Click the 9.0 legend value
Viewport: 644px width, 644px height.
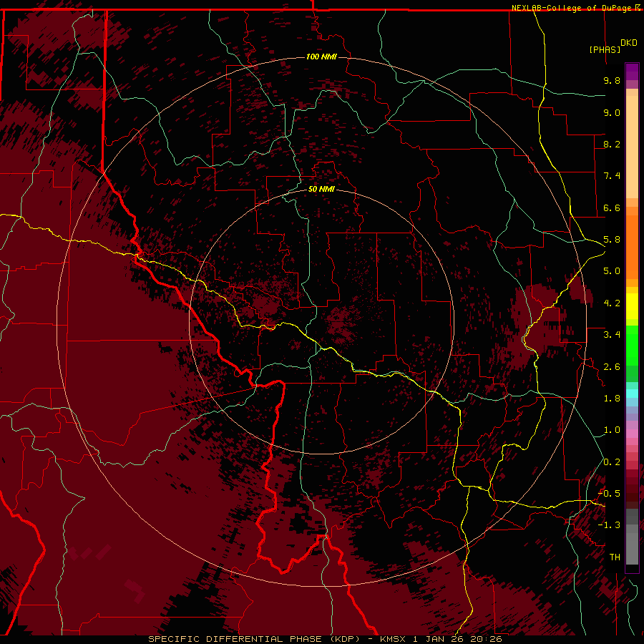coord(612,112)
